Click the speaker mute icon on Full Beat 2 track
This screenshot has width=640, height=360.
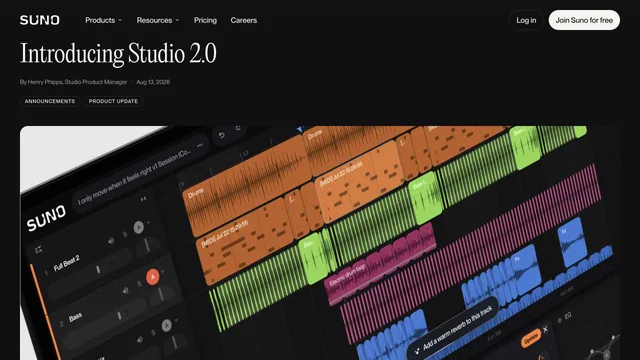click(111, 241)
